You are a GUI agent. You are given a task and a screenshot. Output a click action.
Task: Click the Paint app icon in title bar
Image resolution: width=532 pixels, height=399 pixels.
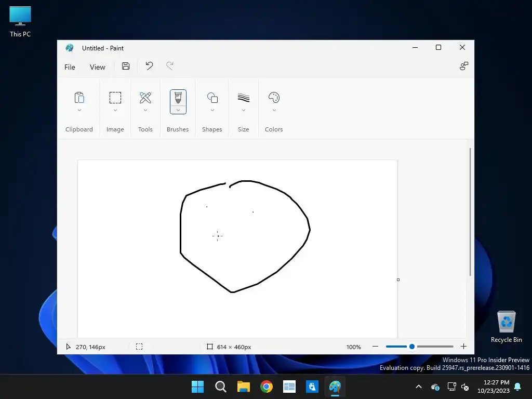point(70,48)
